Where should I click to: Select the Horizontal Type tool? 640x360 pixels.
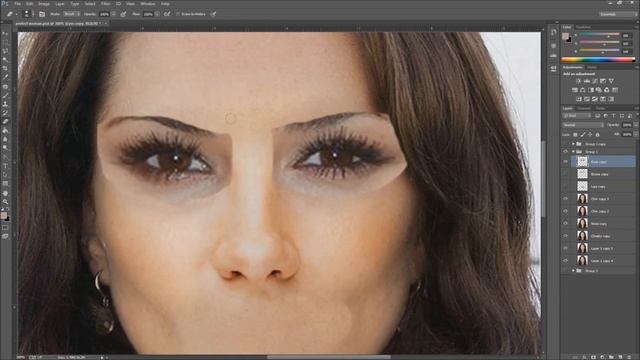pyautogui.click(x=5, y=166)
